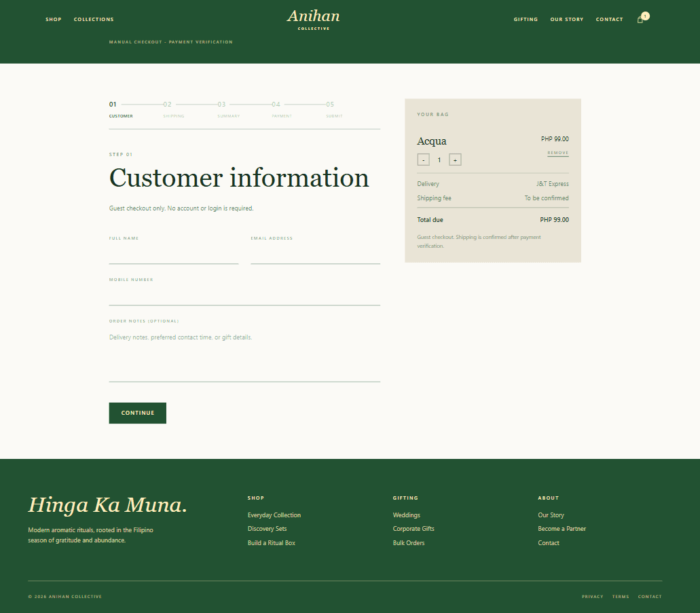The width and height of the screenshot is (700, 613).
Task: Open Discovery Sets footer link
Action: pos(267,529)
